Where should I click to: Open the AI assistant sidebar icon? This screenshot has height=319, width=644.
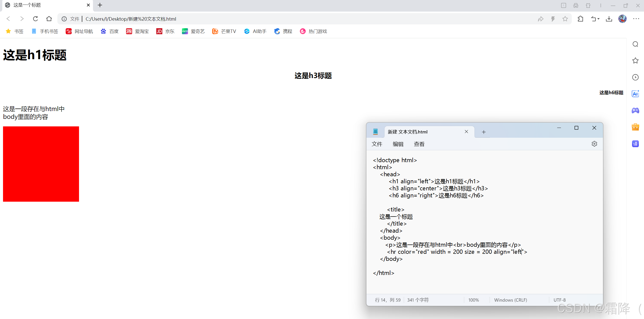(635, 94)
